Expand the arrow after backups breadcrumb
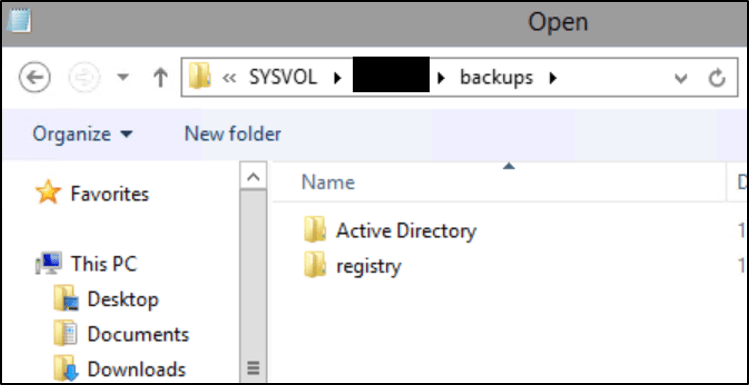Viewport: 749px width, 385px height. tap(553, 77)
